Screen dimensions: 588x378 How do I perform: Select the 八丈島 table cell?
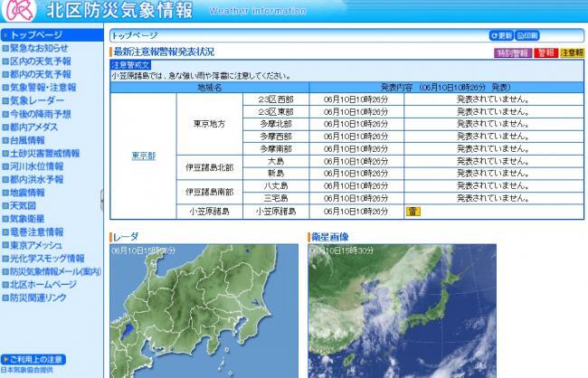tap(276, 186)
